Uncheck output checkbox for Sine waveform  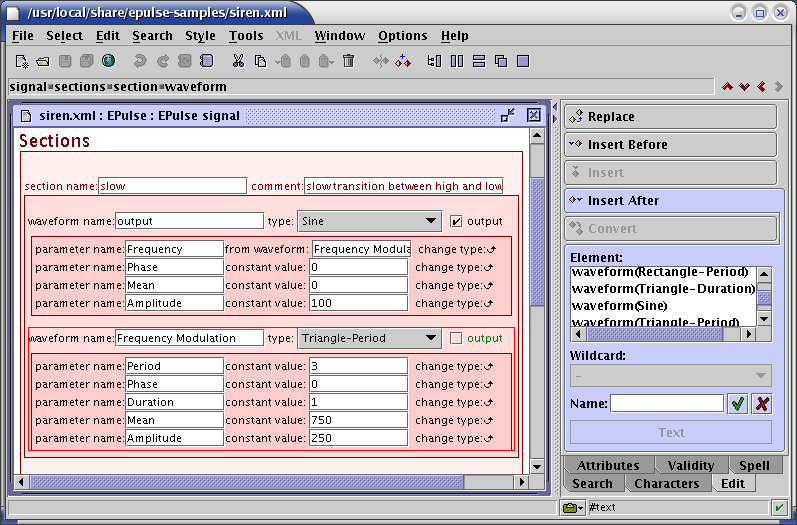456,222
